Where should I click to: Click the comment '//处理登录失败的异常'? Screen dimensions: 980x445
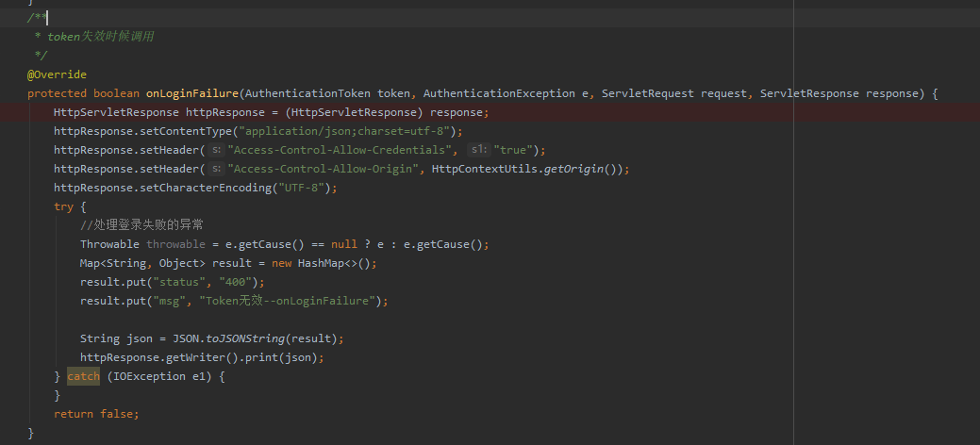click(x=141, y=225)
